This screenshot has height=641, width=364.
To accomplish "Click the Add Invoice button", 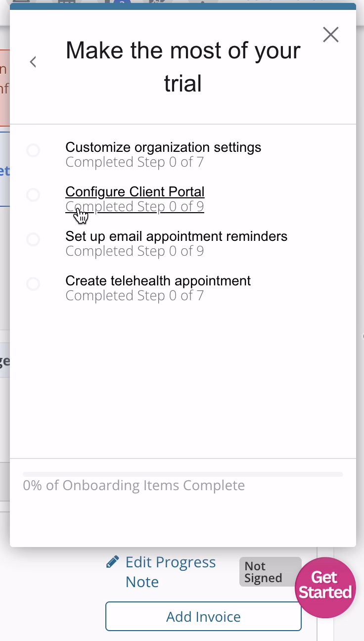I will [x=203, y=616].
